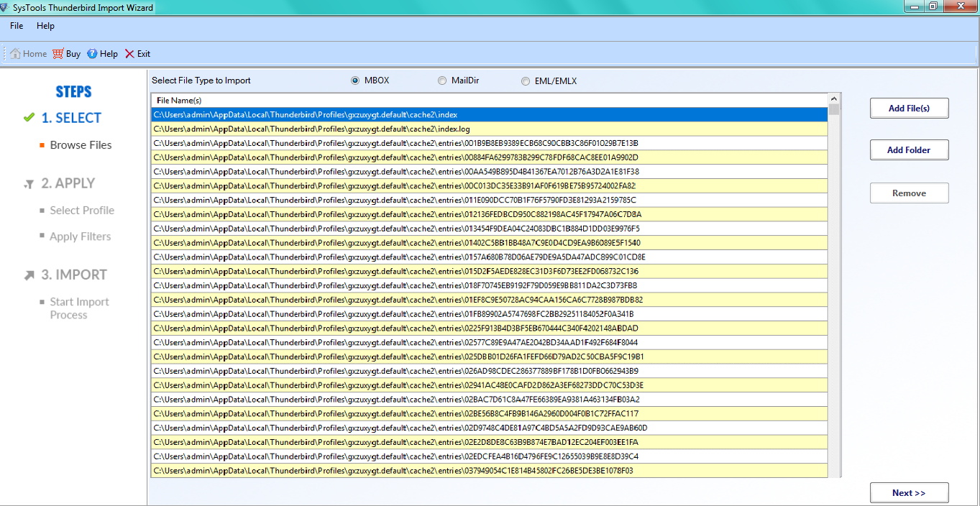Click the File Name(s) column header
Viewport: 980px width, 506px height.
click(489, 100)
